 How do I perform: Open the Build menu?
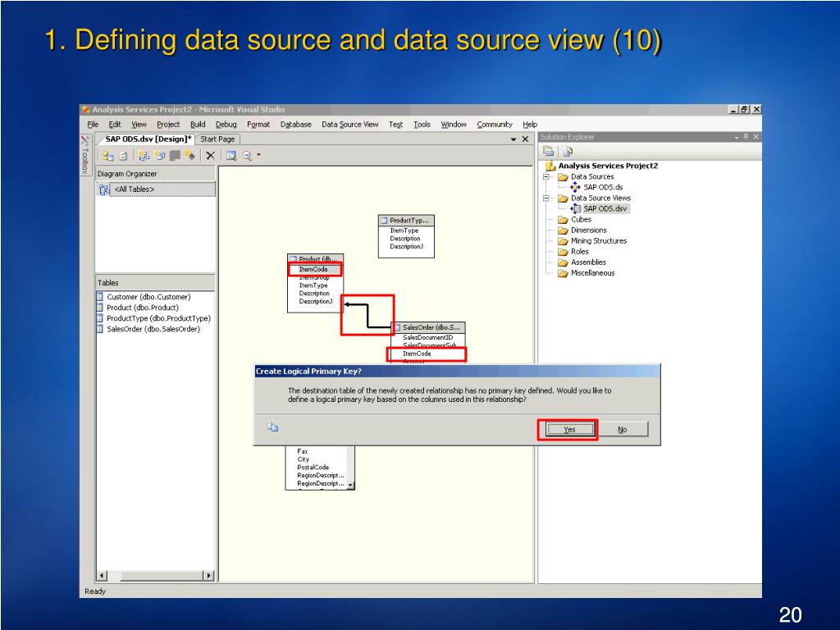click(x=198, y=125)
